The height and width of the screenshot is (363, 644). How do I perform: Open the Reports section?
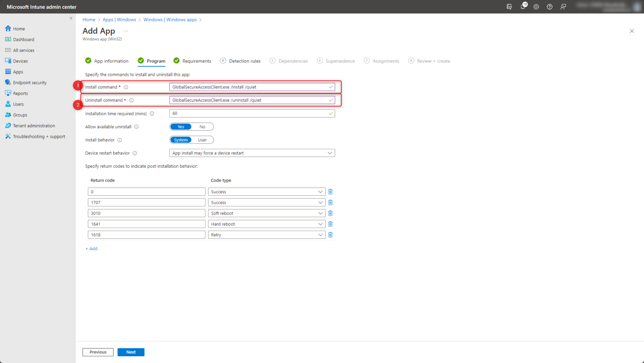[x=20, y=93]
